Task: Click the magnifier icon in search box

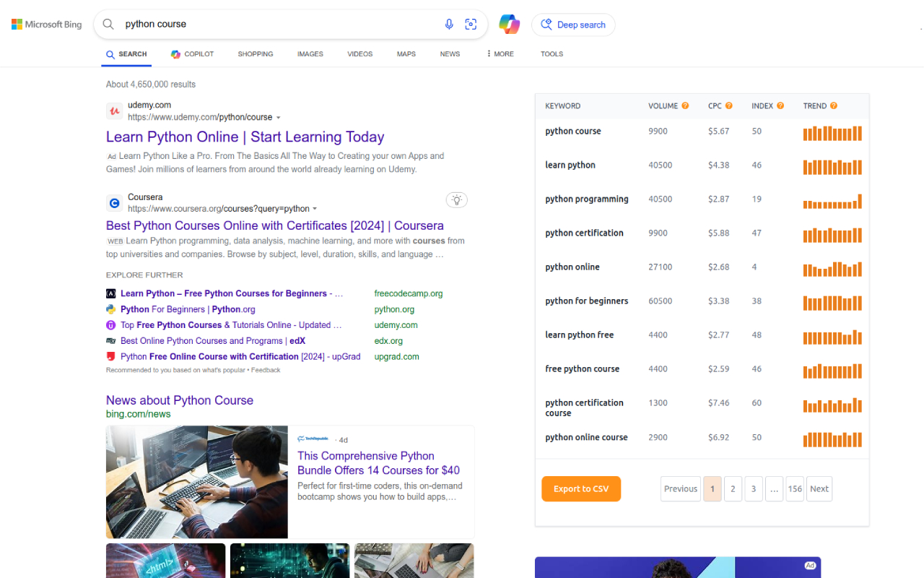Action: [x=108, y=25]
